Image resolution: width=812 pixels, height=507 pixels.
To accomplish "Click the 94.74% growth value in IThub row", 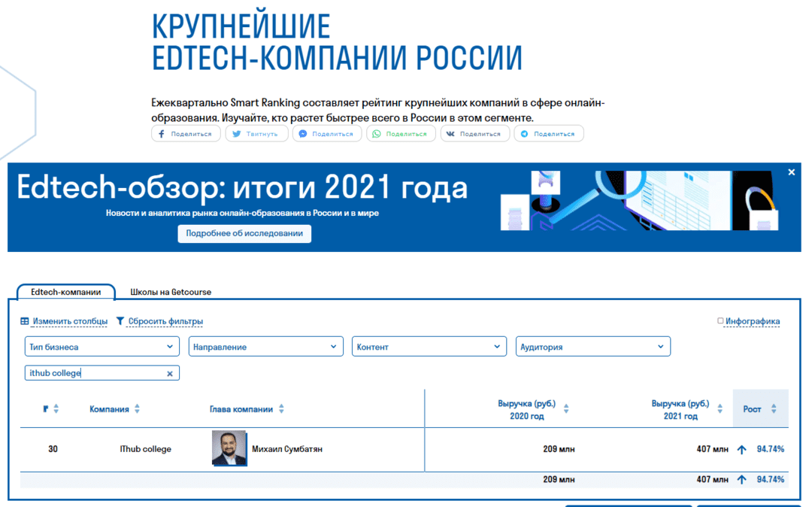I will click(x=770, y=449).
